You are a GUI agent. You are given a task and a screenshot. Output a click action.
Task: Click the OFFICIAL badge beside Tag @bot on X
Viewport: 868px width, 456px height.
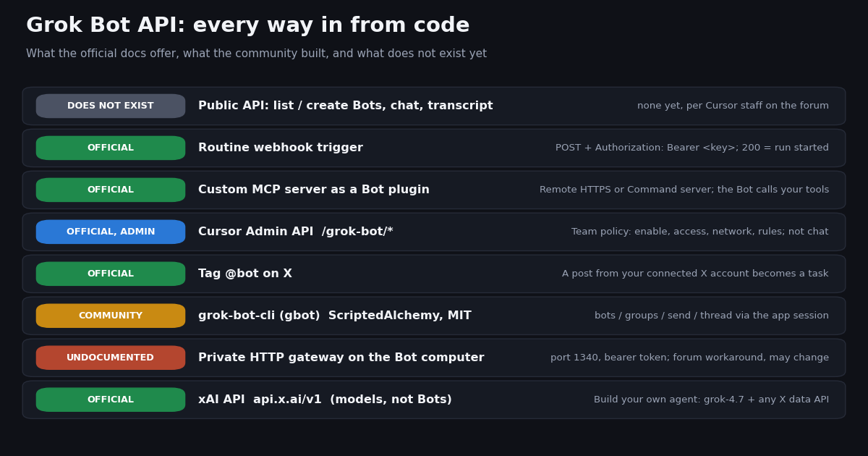[x=111, y=274]
